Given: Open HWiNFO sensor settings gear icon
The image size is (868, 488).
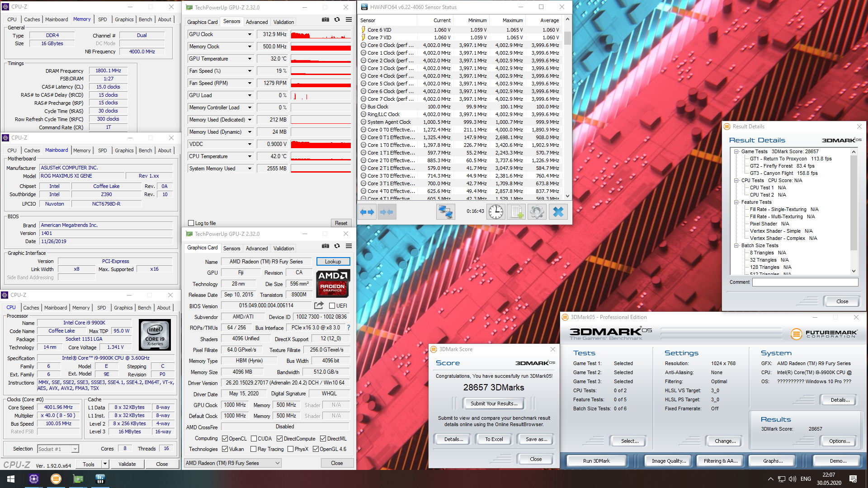Looking at the screenshot, I should [x=537, y=212].
